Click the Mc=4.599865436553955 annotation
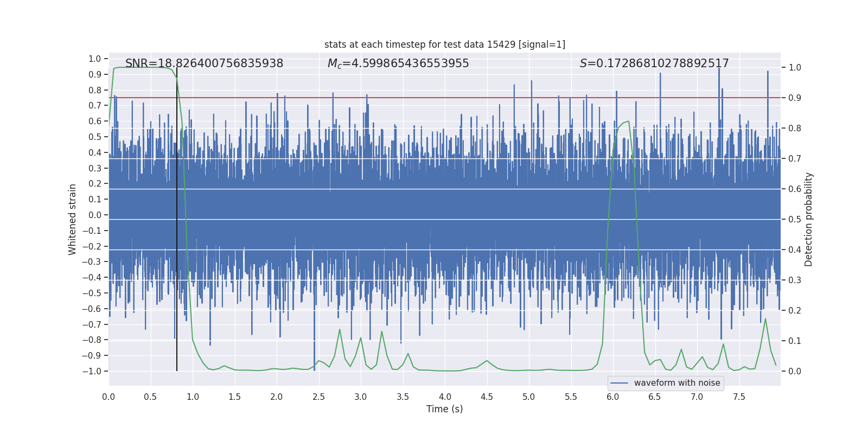The image size is (868, 434). tap(398, 63)
